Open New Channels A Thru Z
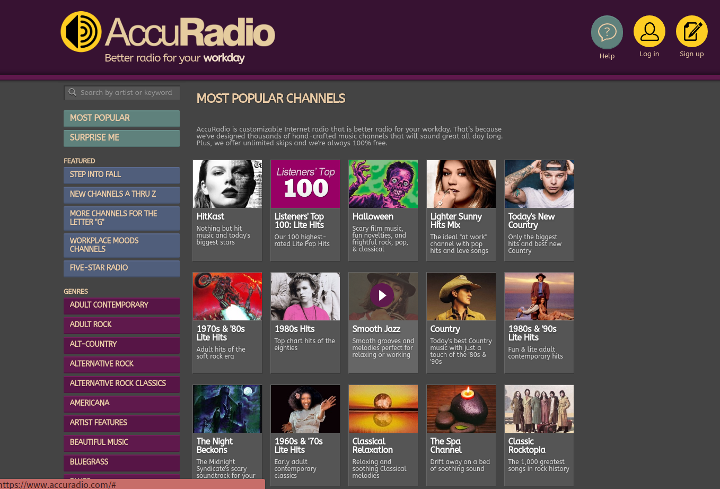The image size is (720, 489). coord(122,195)
